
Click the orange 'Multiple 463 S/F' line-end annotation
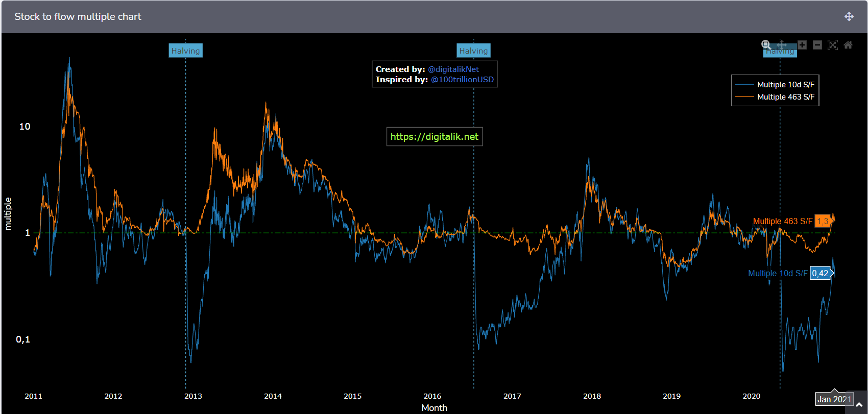[783, 221]
